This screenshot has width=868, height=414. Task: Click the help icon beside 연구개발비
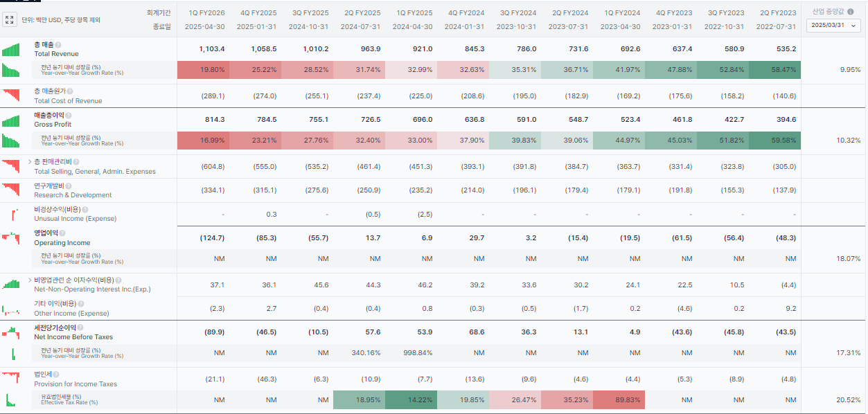(x=68, y=186)
